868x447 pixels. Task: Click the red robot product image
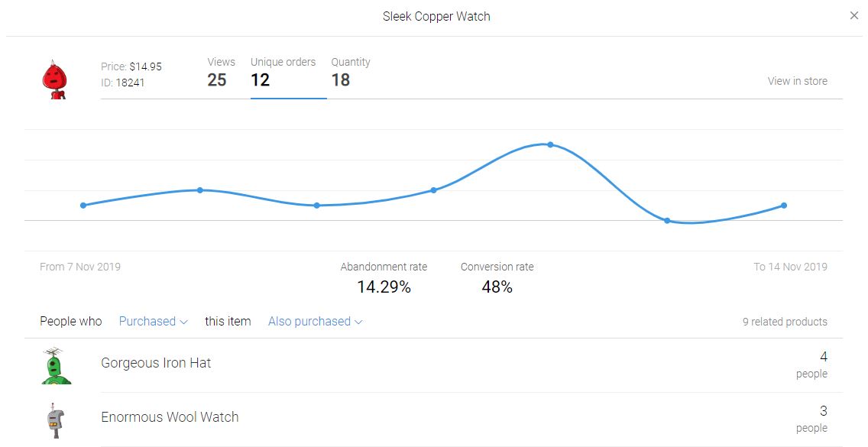[x=54, y=79]
